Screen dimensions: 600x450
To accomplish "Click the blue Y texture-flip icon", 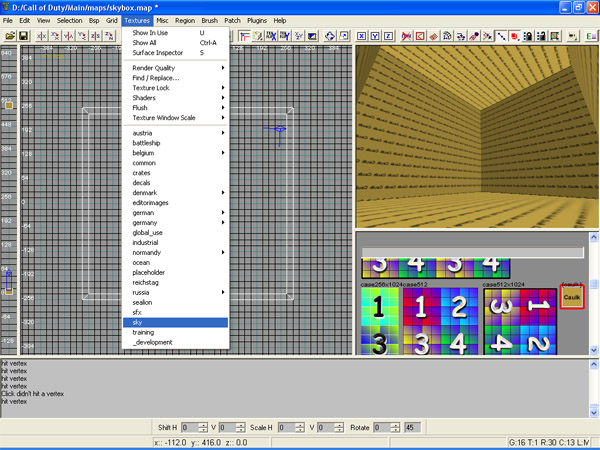I will (285, 36).
